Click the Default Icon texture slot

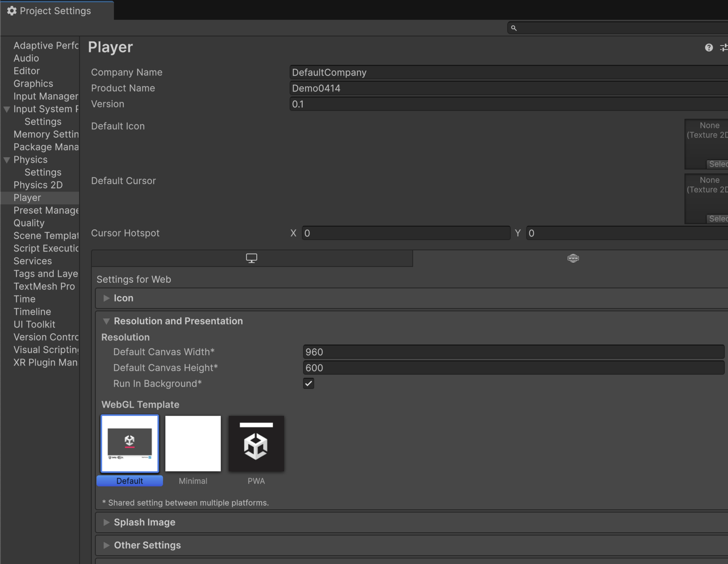[706, 144]
